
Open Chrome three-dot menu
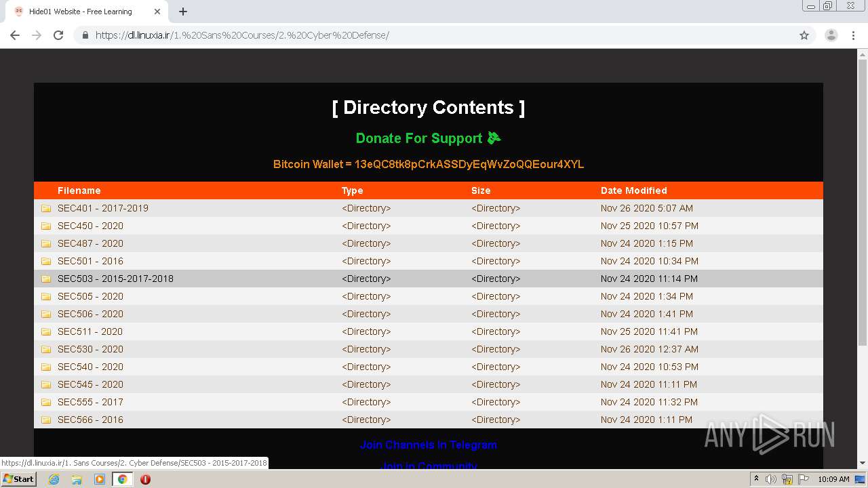(853, 35)
